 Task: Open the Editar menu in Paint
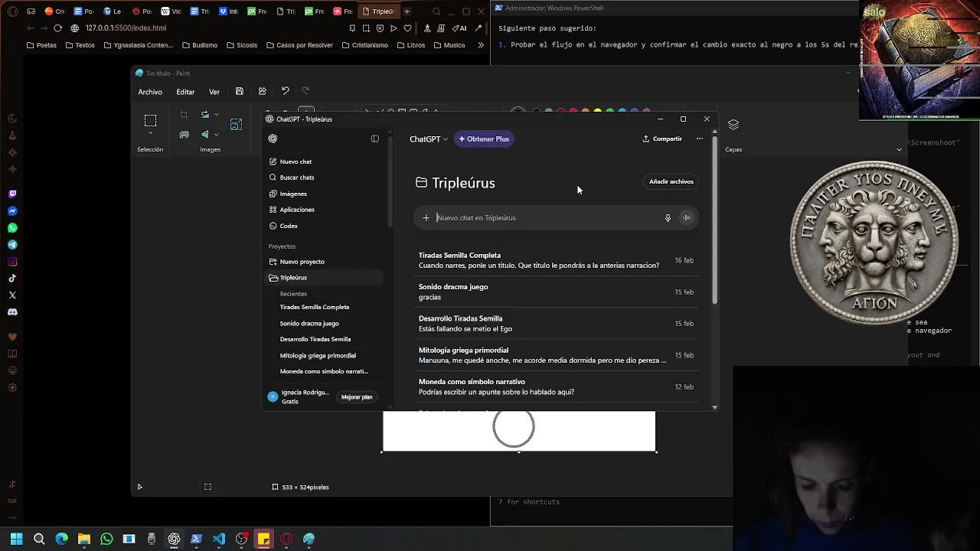(x=185, y=92)
